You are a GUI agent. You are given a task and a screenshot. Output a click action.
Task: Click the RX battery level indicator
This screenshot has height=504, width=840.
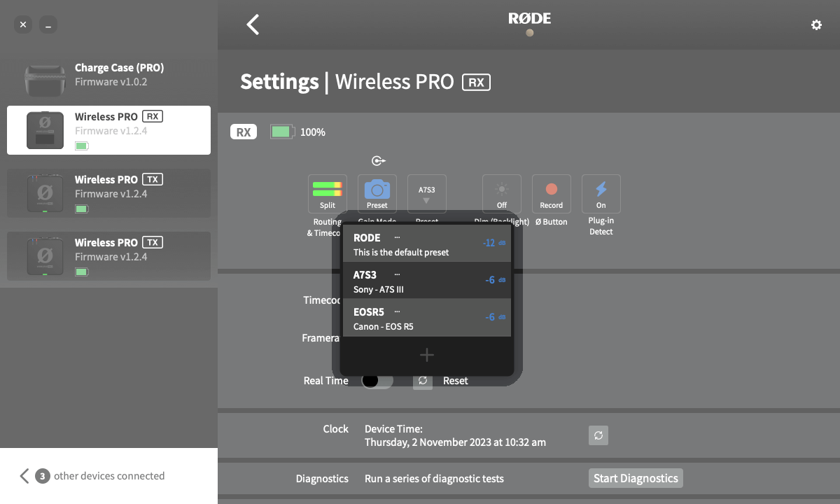click(x=281, y=131)
